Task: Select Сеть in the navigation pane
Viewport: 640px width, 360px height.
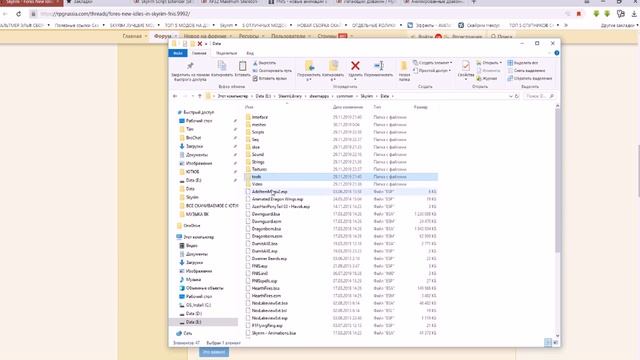Action: [187, 333]
